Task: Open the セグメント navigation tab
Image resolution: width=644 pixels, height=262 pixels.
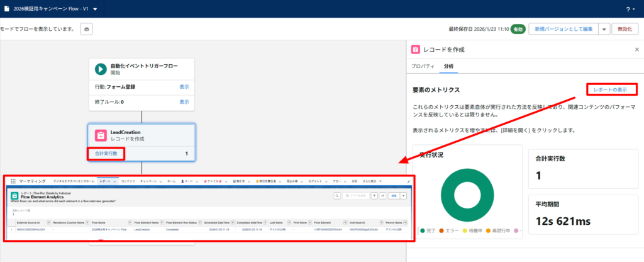Action: point(315,181)
